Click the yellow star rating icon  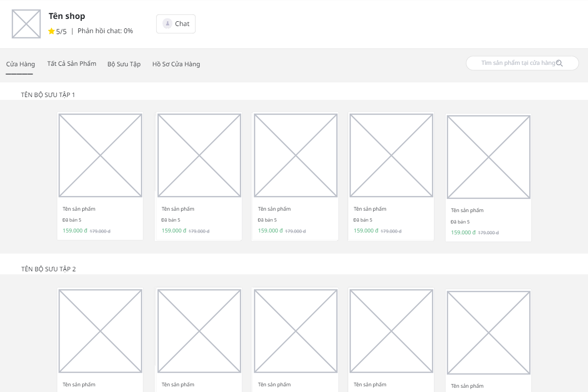[52, 31]
